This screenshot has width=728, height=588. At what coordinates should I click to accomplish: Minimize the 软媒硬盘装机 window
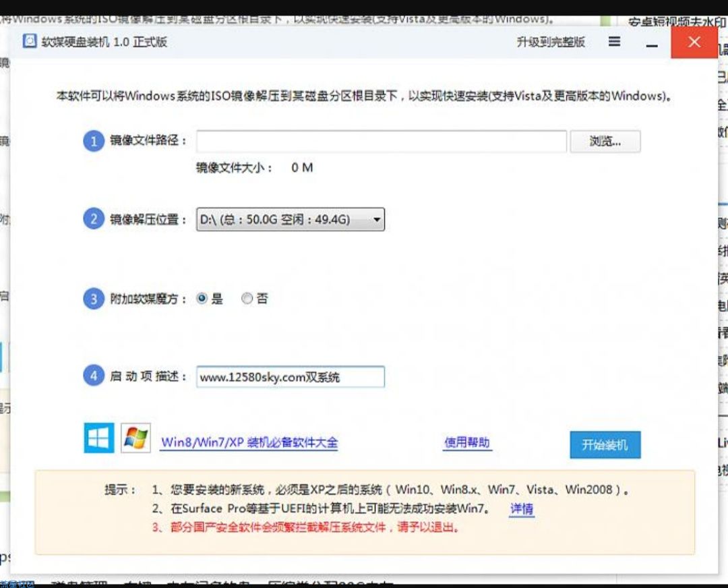(652, 45)
